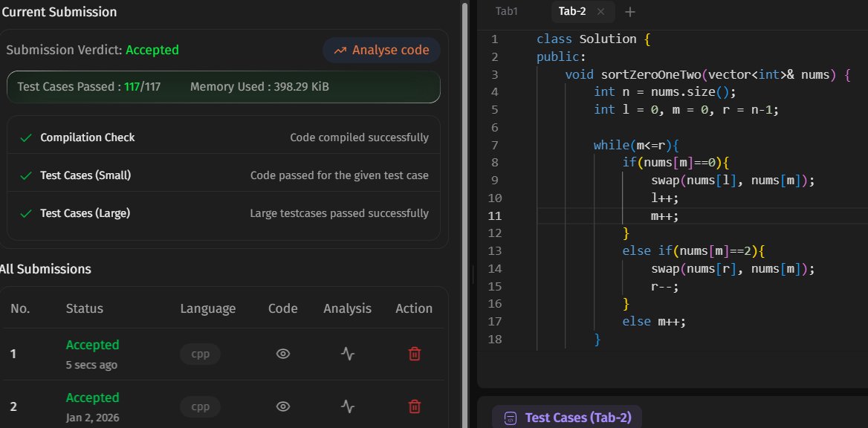Click the trend arrow icon in Analyse code
The image size is (868, 428).
tap(340, 51)
